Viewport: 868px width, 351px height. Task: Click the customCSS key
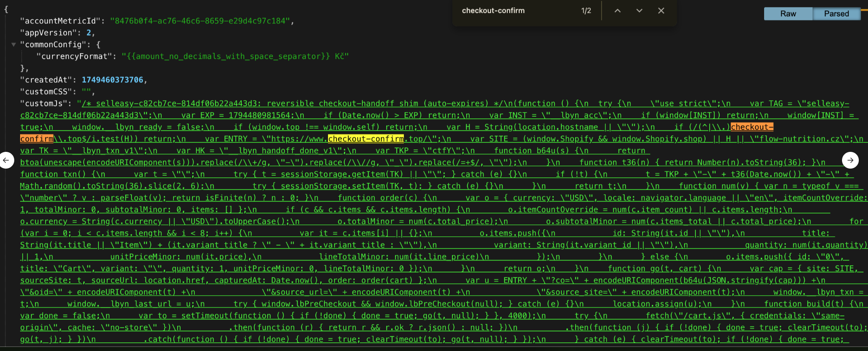[46, 91]
